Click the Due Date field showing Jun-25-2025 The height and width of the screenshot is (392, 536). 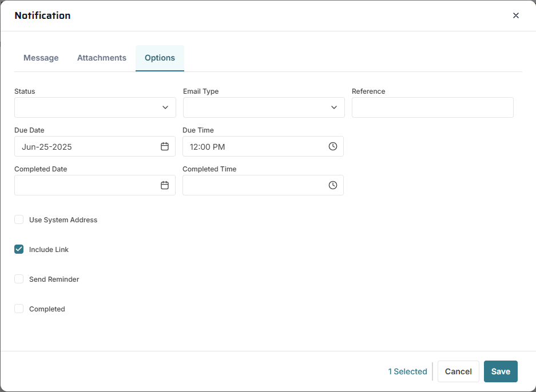pos(86,146)
